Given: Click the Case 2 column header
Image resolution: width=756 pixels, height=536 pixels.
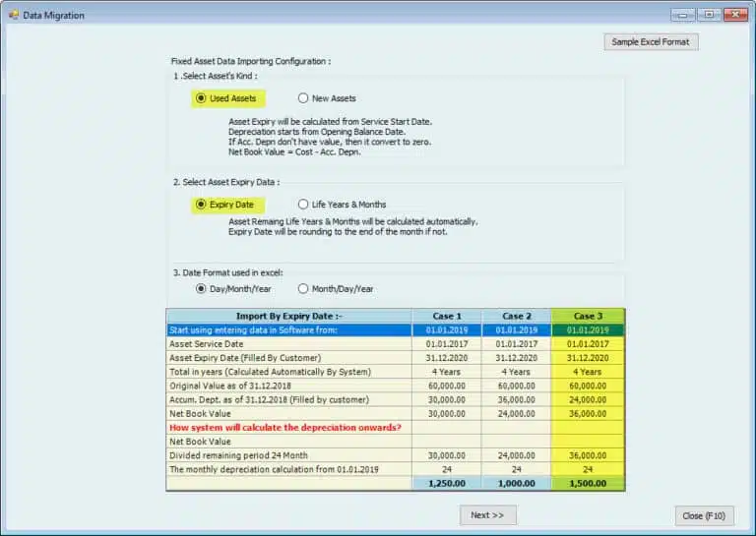Looking at the screenshot, I should click(517, 316).
